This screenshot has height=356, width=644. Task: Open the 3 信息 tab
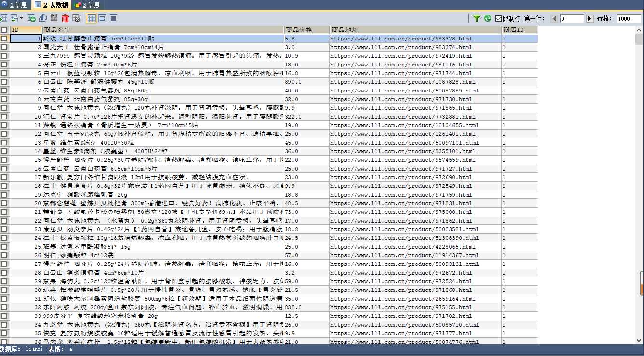coord(87,5)
